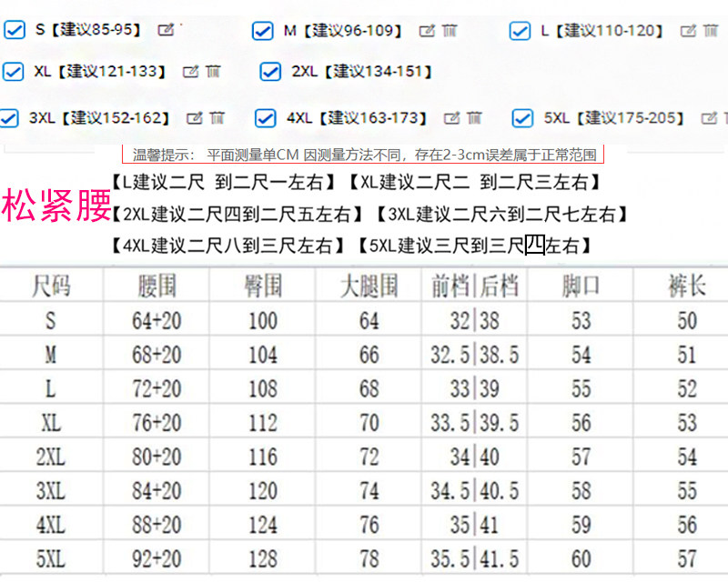The image size is (728, 582).
Task: Delete the M【建议96-109】 size entry
Action: tap(449, 31)
